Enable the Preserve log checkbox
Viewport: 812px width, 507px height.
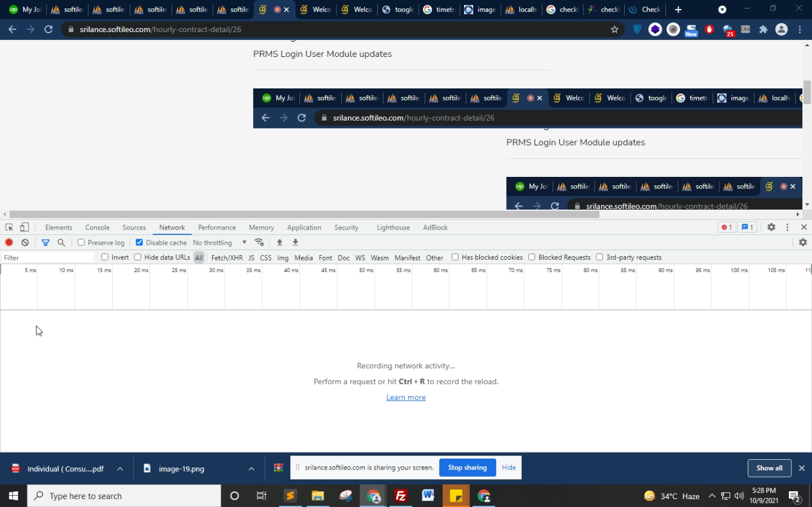pyautogui.click(x=81, y=242)
